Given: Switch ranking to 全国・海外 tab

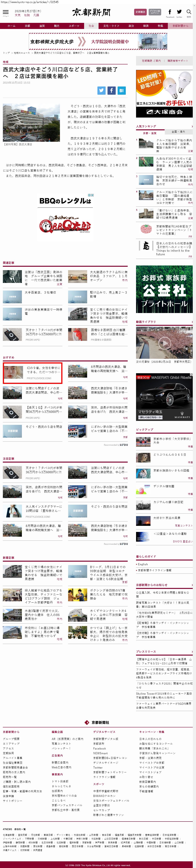Looking at the screenshot, I should [178, 132].
